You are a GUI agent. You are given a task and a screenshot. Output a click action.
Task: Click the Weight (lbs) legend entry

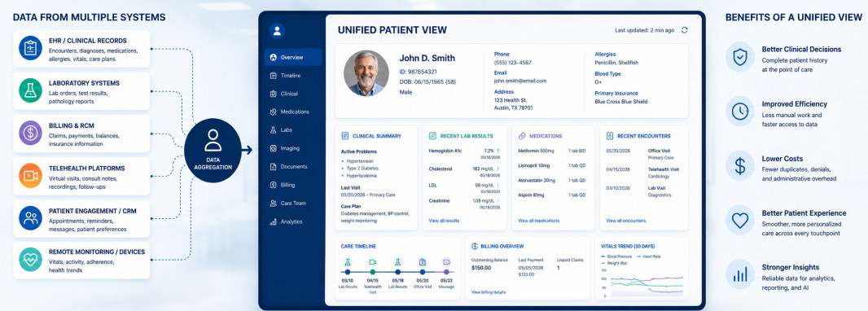615,263
